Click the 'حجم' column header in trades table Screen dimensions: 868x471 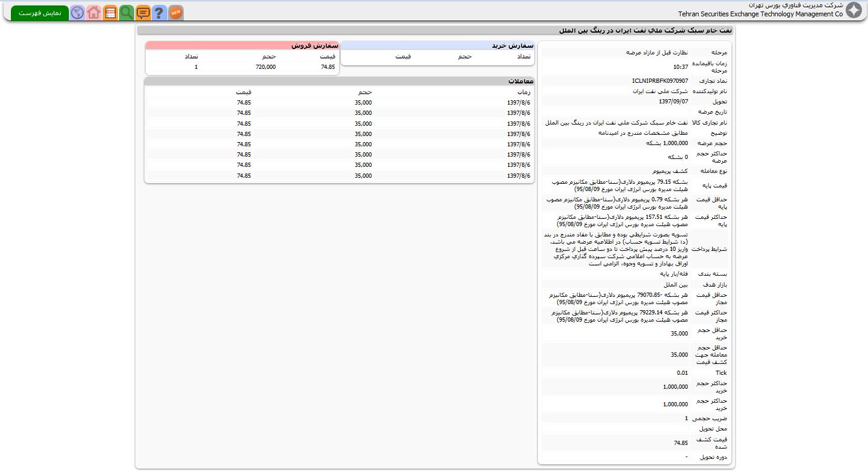[365, 92]
